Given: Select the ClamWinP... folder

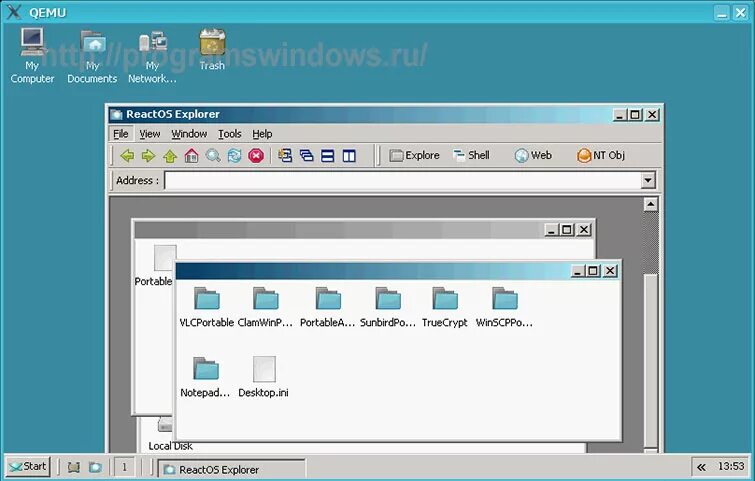Looking at the screenshot, I should pyautogui.click(x=265, y=307).
